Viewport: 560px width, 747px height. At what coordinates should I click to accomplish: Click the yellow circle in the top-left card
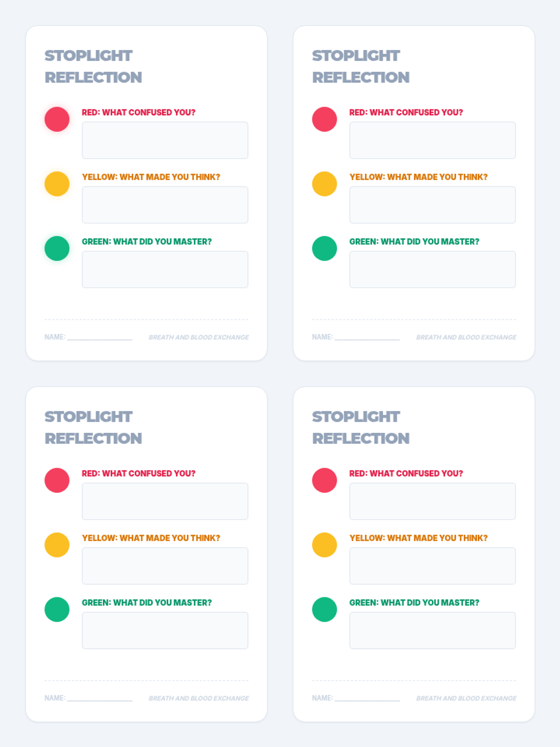(57, 184)
